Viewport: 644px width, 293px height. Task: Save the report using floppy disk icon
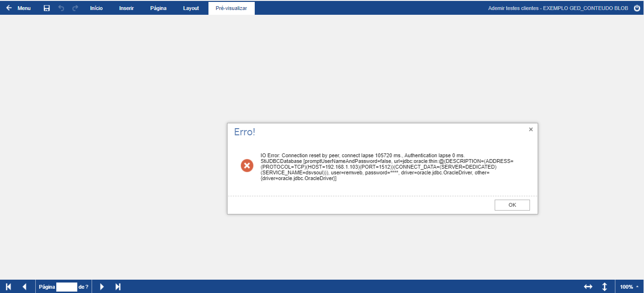pos(47,8)
